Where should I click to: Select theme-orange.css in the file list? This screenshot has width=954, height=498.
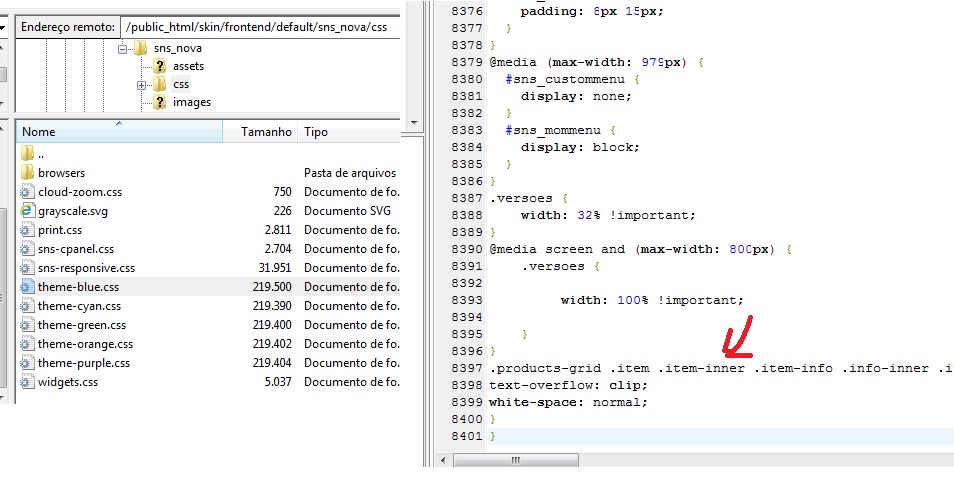coord(83,344)
